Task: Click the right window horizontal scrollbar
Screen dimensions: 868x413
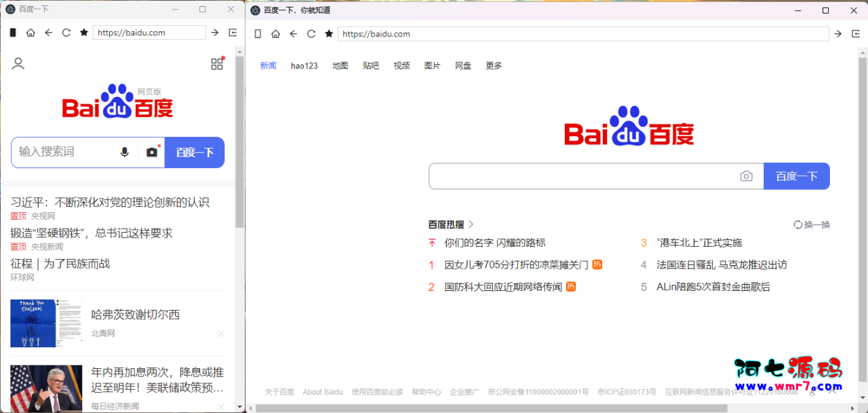Action: click(492, 408)
